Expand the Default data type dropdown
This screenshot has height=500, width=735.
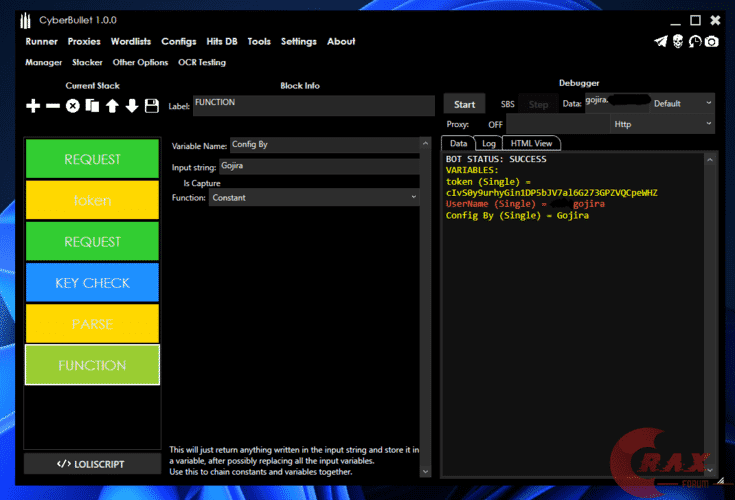tap(684, 103)
